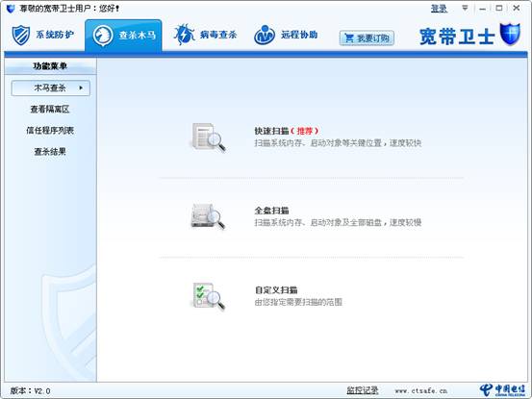Start 全盘扫描 full disk scan
The height and width of the screenshot is (399, 532).
pos(271,211)
